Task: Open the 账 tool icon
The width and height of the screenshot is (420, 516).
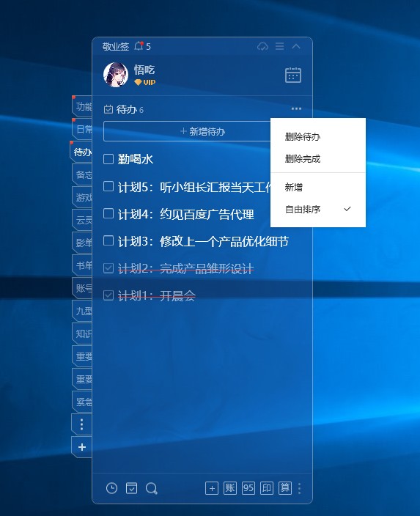Action: click(230, 488)
